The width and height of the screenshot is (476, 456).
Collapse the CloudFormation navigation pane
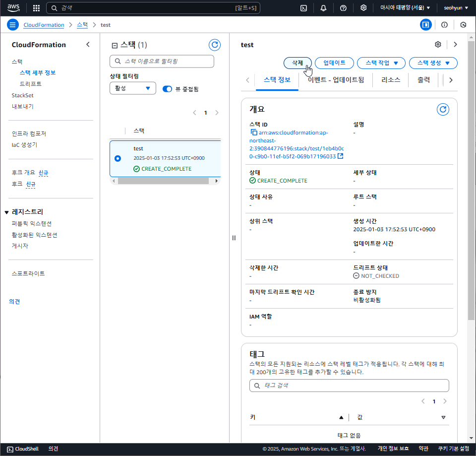(88, 45)
